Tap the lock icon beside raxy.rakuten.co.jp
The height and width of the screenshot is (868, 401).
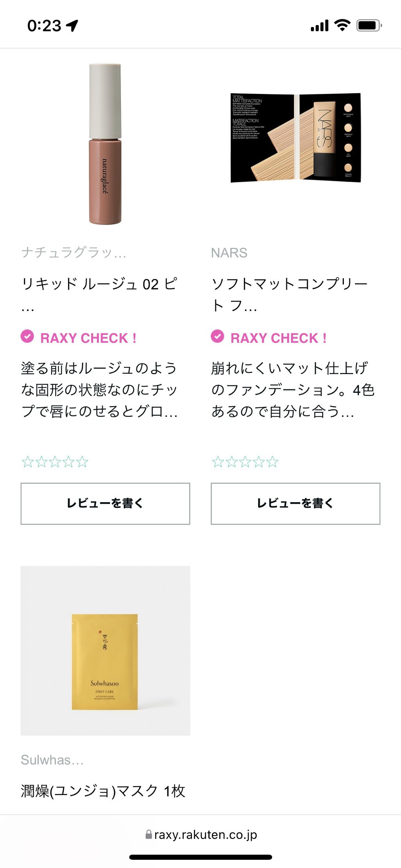coord(149,835)
